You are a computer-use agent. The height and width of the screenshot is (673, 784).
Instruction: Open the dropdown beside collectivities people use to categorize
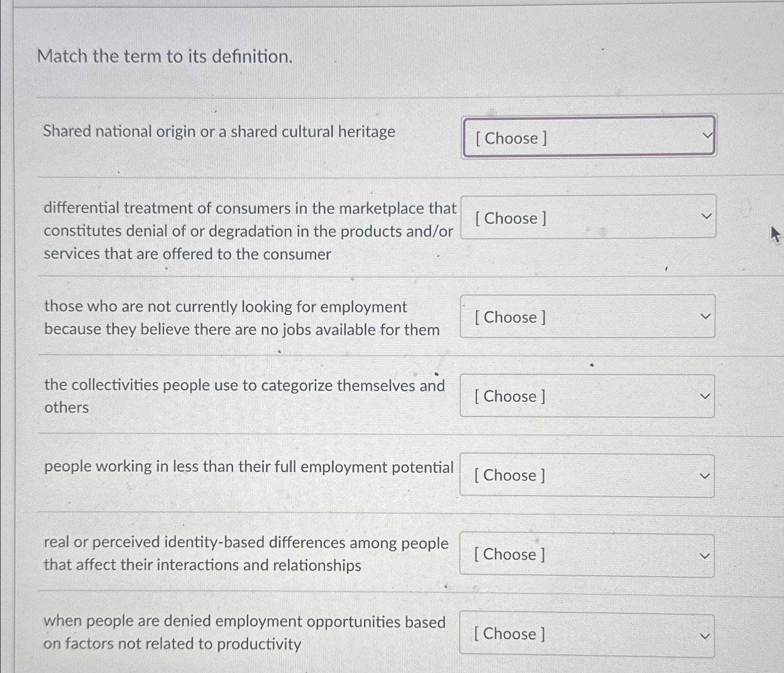pos(587,396)
